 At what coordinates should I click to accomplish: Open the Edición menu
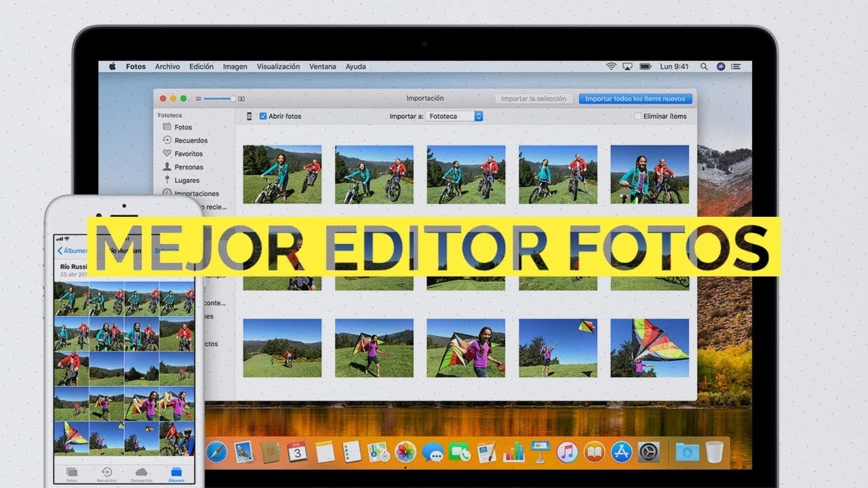pyautogui.click(x=201, y=66)
